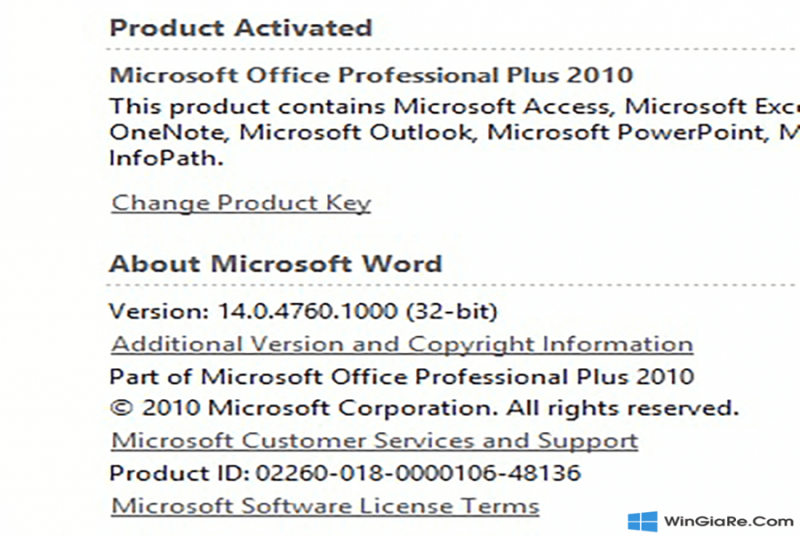Viewport: 800px width, 536px height.
Task: Click the Product ID number 02260-018-0000106-48136
Action: [418, 473]
